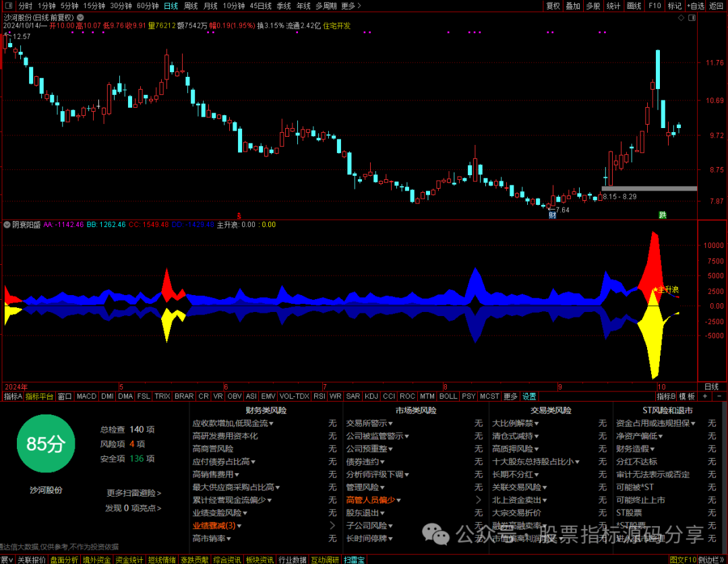Select the 指标A group
728x564 pixels.
point(13,396)
